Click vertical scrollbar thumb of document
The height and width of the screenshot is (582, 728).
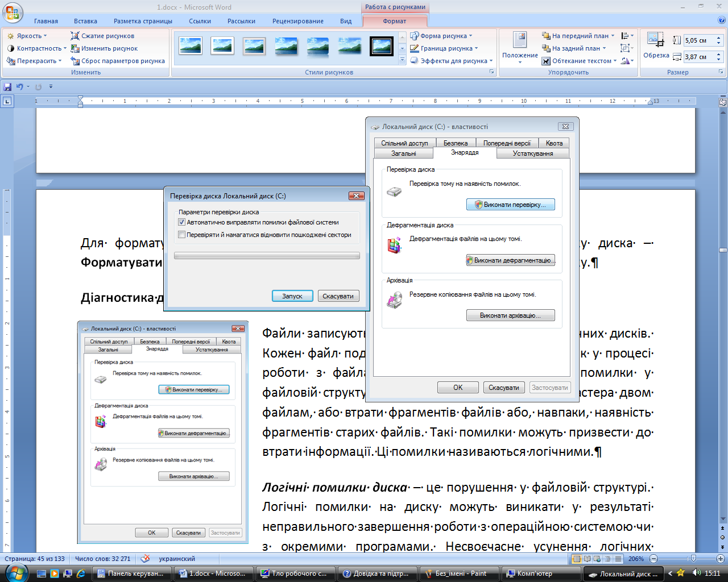[723, 250]
